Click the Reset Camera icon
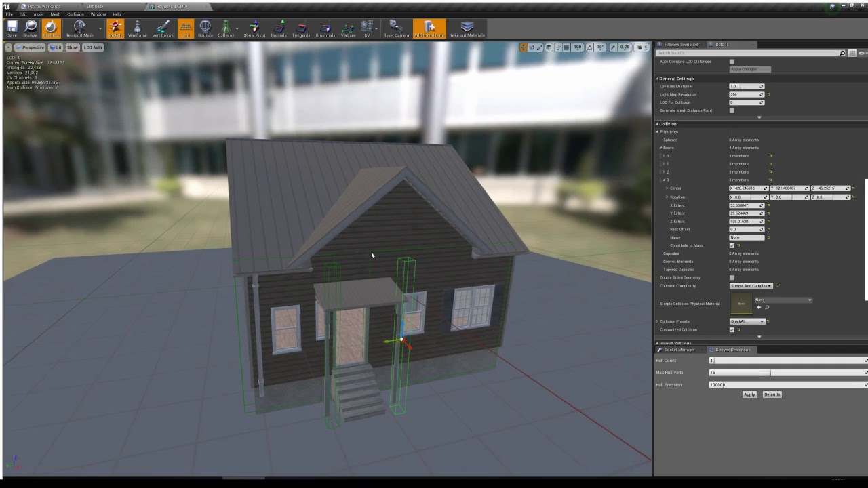 tap(396, 28)
